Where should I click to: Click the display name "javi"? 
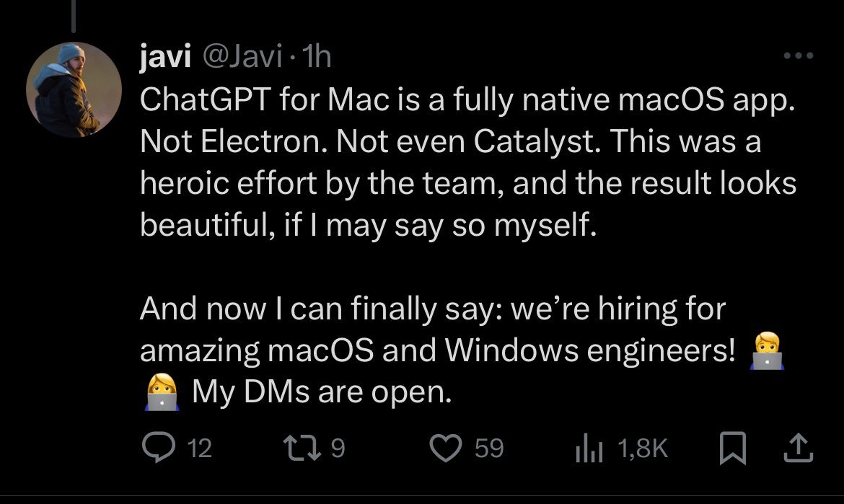(164, 56)
